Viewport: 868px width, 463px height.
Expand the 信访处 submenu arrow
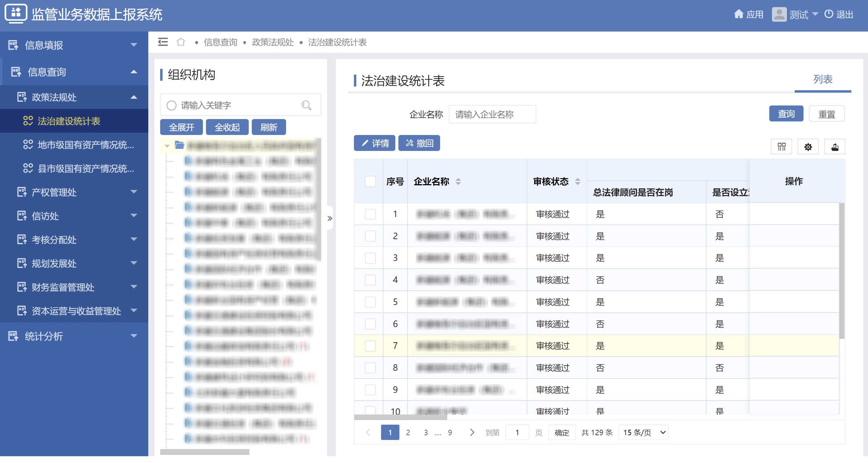pyautogui.click(x=134, y=215)
